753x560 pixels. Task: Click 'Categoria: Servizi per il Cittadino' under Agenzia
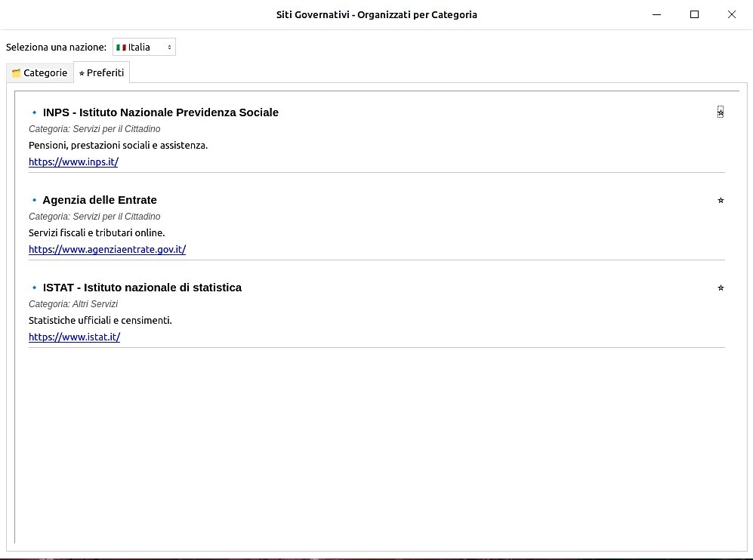[94, 217]
